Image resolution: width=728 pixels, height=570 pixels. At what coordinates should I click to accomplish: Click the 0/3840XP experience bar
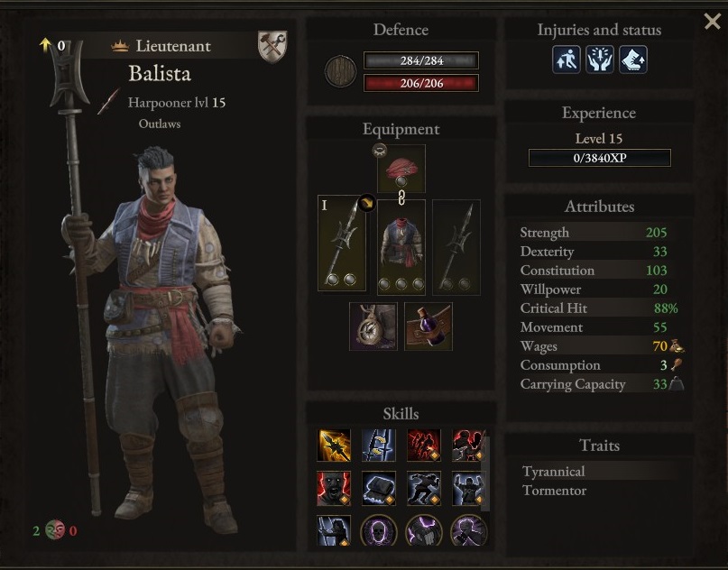click(599, 158)
